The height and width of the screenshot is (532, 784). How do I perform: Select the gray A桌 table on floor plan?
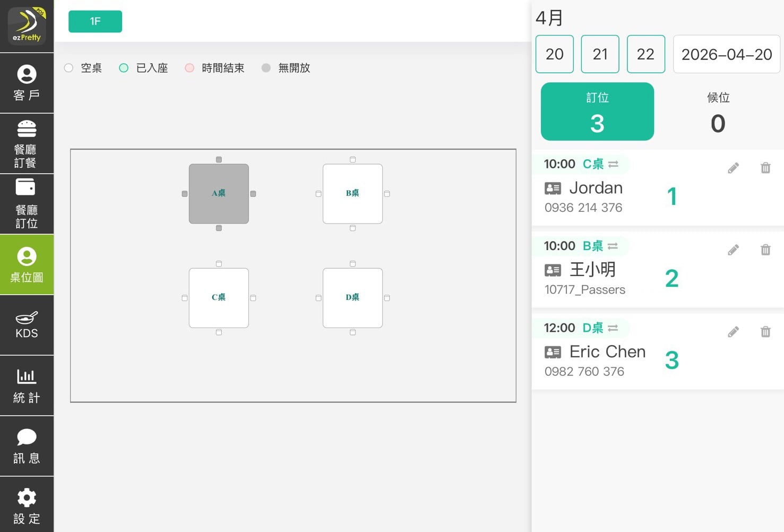[x=219, y=194]
